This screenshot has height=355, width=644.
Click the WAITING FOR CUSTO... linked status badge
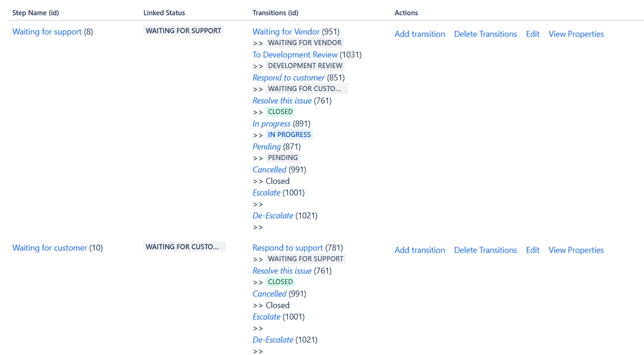185,247
